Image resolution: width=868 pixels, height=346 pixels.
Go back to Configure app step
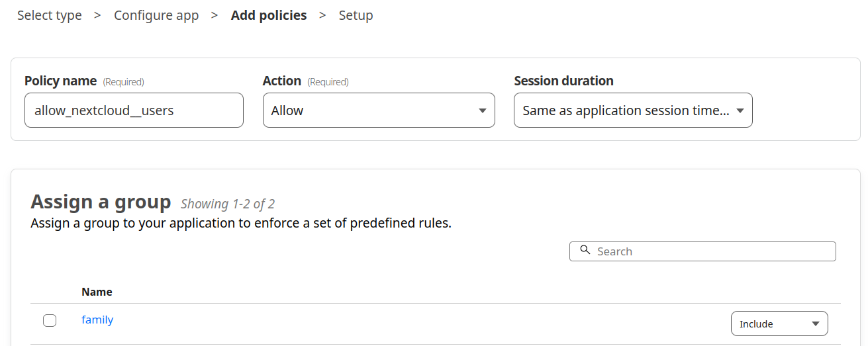156,15
